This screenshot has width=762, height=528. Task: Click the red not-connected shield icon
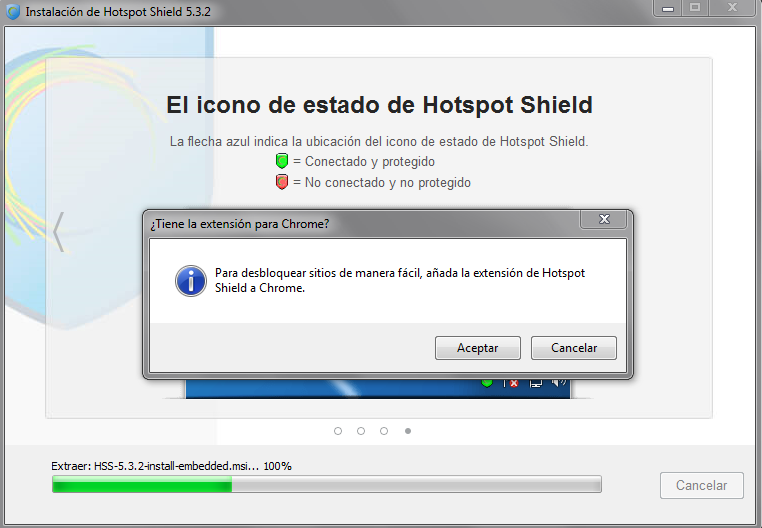(282, 182)
